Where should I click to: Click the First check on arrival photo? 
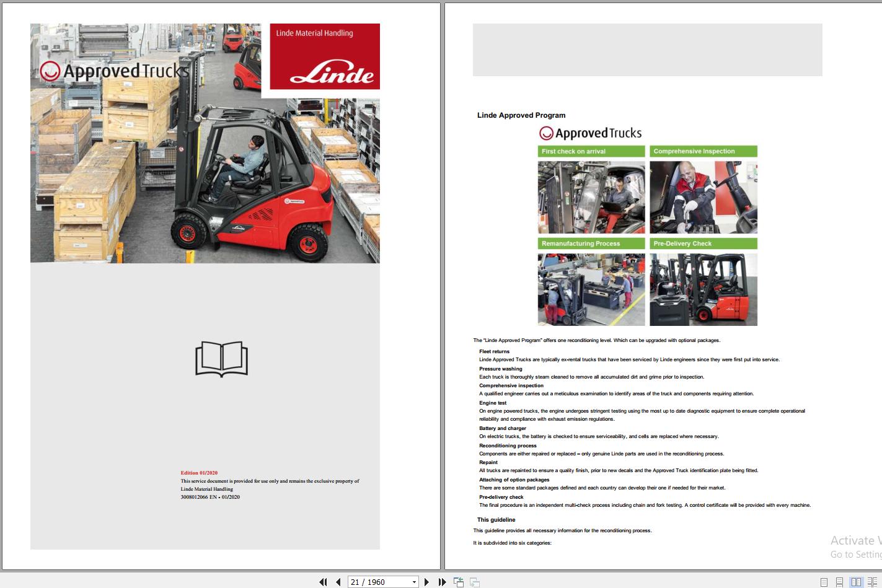pos(590,196)
